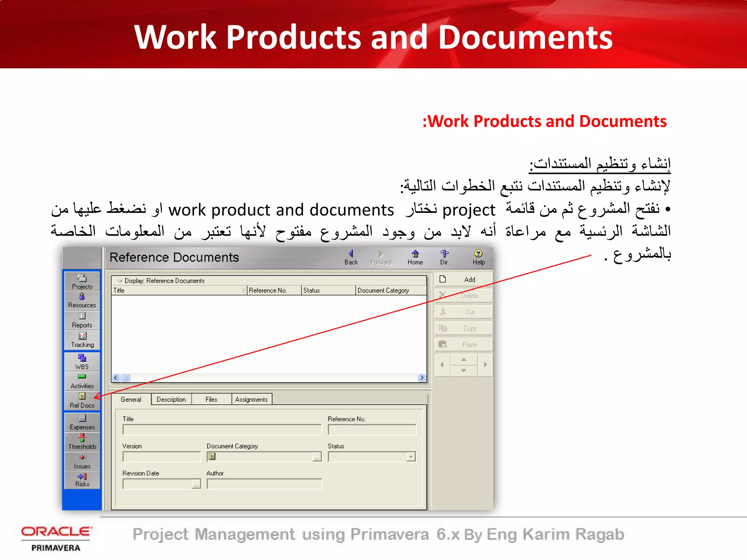Click move left arrow in command bar

point(442,365)
